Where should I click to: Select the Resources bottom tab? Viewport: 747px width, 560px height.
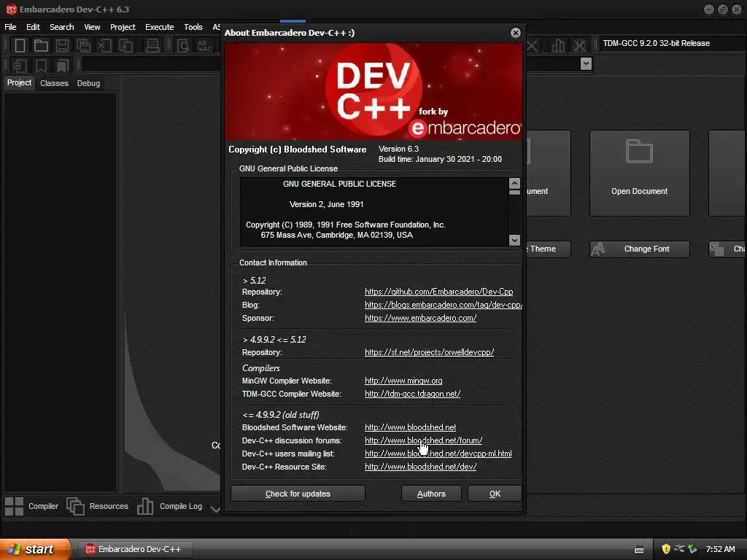pyautogui.click(x=98, y=506)
